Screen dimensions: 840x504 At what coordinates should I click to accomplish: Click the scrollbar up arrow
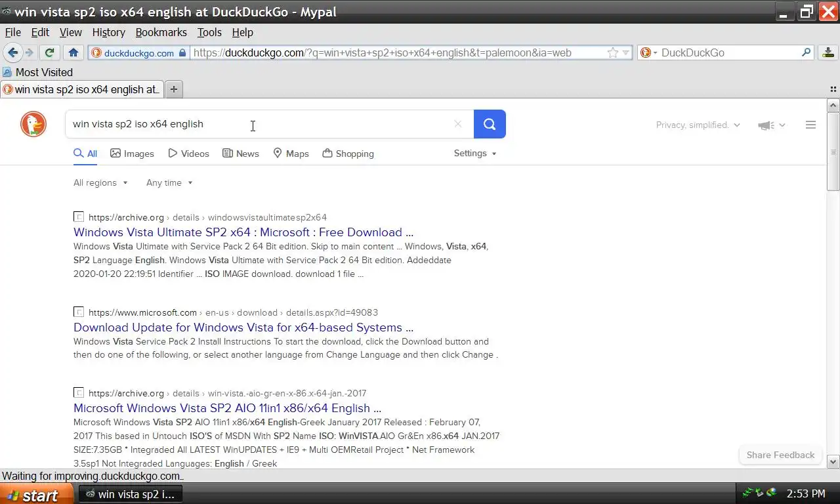[833, 106]
